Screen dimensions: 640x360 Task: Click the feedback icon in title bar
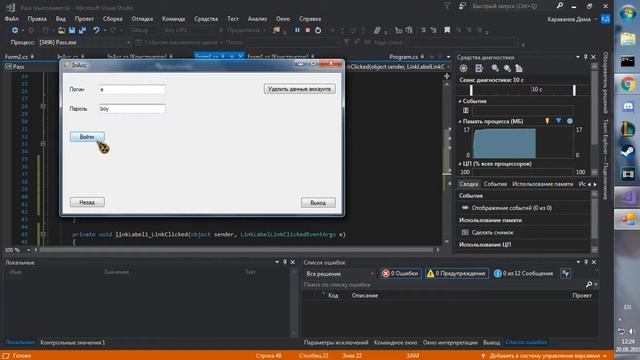tap(462, 6)
